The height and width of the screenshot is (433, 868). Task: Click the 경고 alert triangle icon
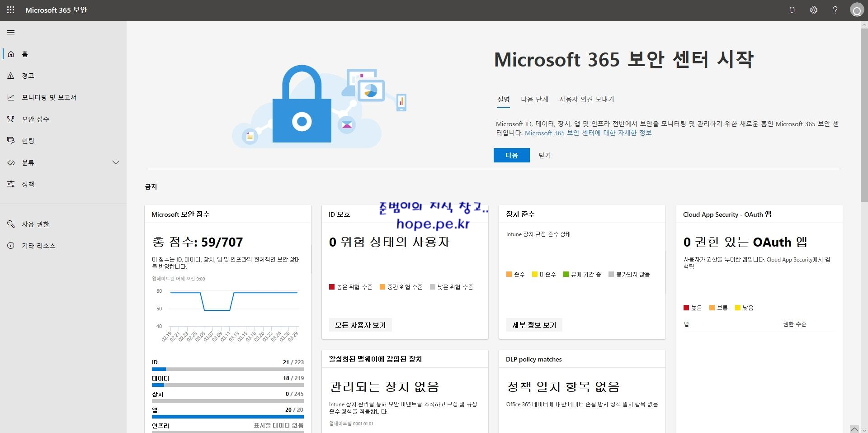click(11, 76)
